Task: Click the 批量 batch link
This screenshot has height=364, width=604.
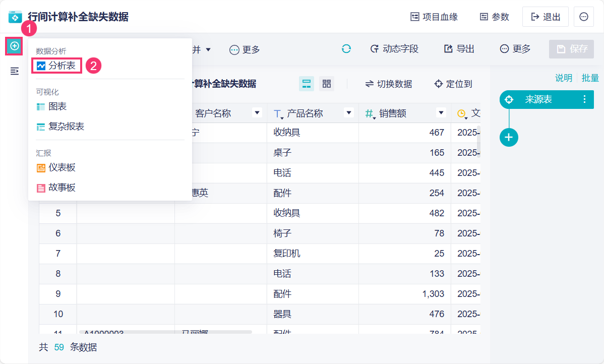Action: tap(590, 78)
